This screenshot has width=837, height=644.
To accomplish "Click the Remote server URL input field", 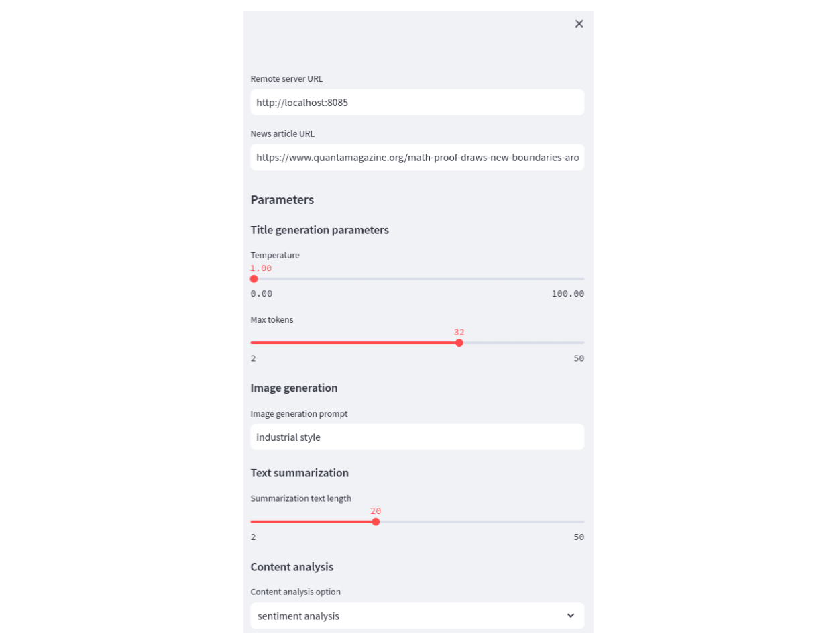I will pyautogui.click(x=417, y=102).
